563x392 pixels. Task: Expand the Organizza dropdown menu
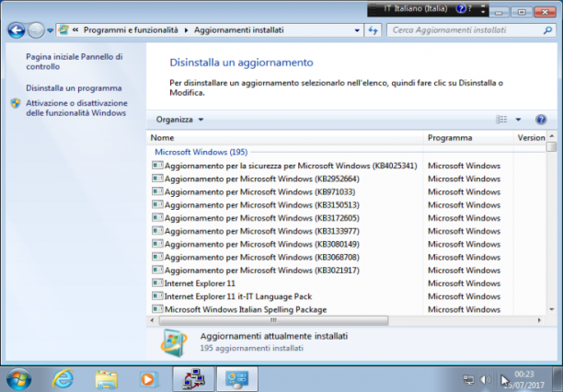click(x=179, y=120)
